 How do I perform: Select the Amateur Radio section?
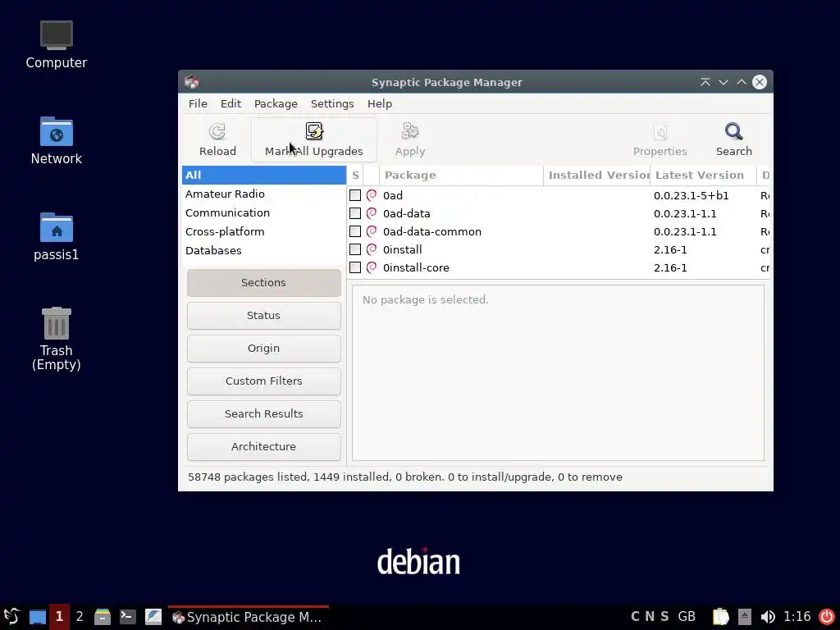(x=264, y=194)
